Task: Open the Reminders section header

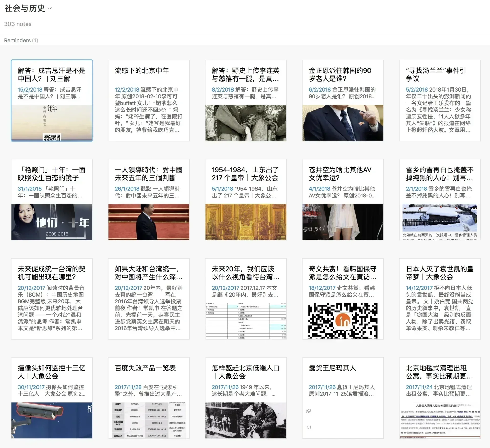Action: (x=21, y=40)
